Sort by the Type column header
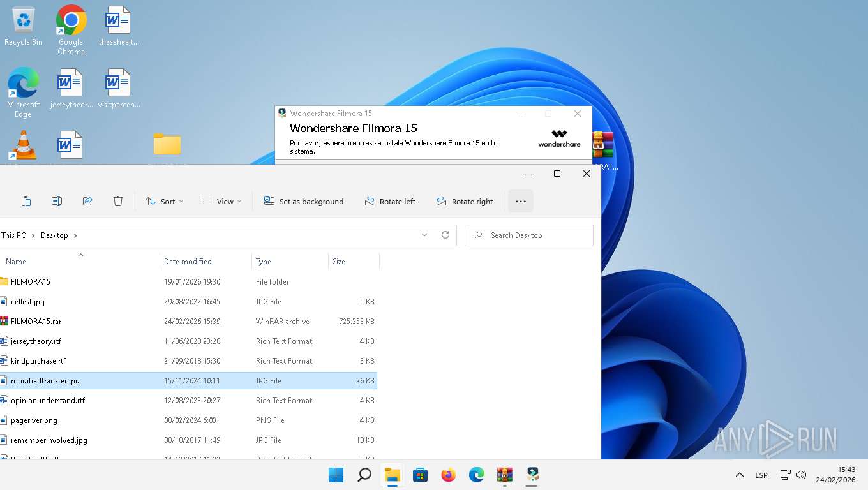868x490 pixels. click(x=290, y=261)
